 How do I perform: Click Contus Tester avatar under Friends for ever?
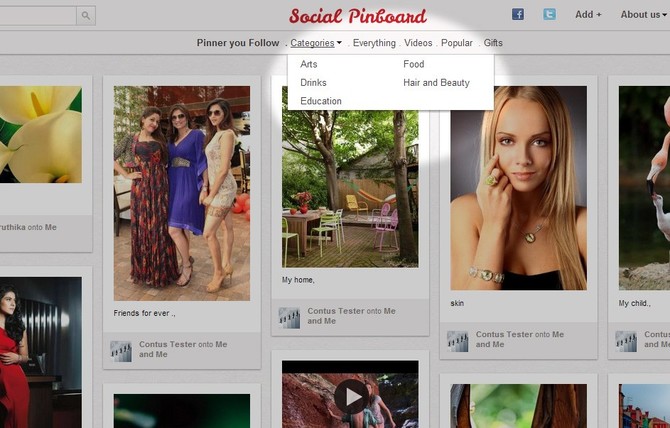[x=121, y=352]
